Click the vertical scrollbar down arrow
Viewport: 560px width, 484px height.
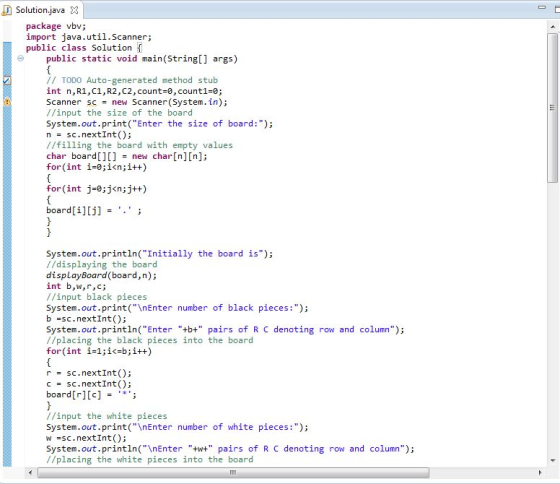tap(552, 460)
